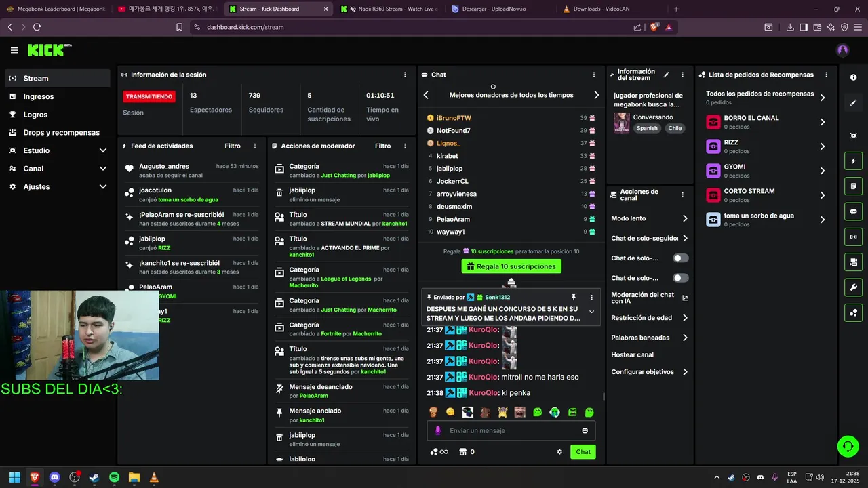The image size is (868, 488).
Task: Go to next leaderboard with the right arrow
Action: pyautogui.click(x=596, y=95)
